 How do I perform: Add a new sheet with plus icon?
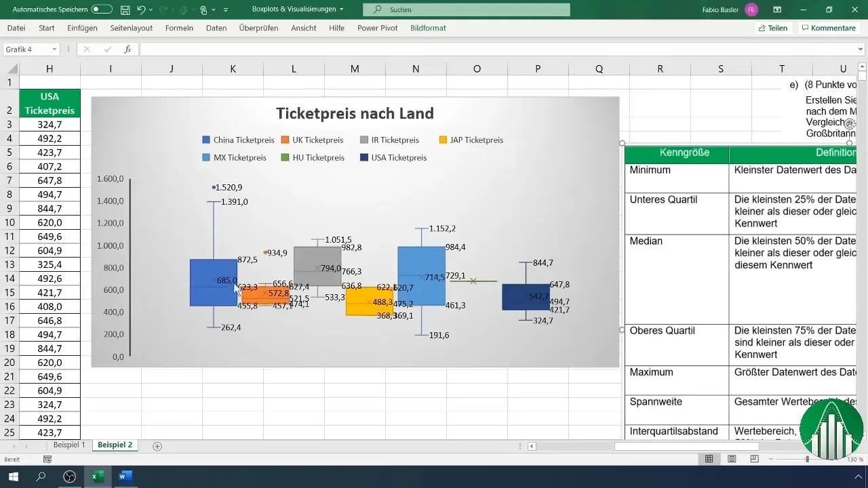point(157,446)
